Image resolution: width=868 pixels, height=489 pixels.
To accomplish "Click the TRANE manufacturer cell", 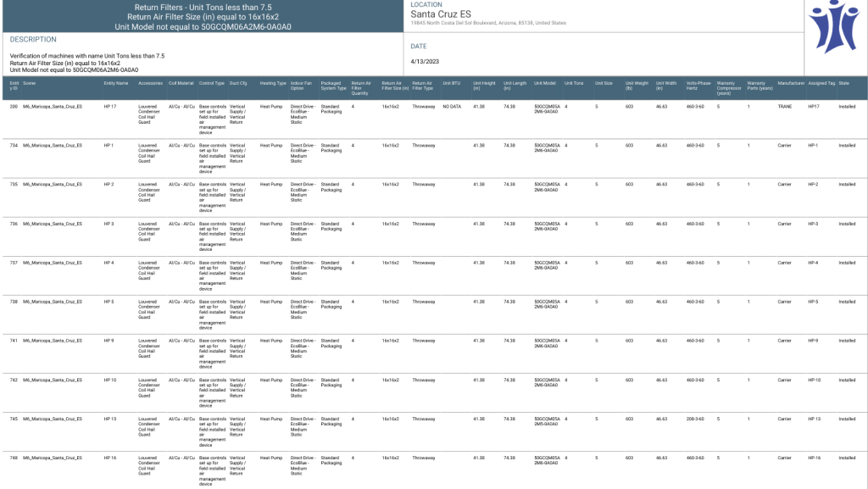I will click(x=784, y=107).
